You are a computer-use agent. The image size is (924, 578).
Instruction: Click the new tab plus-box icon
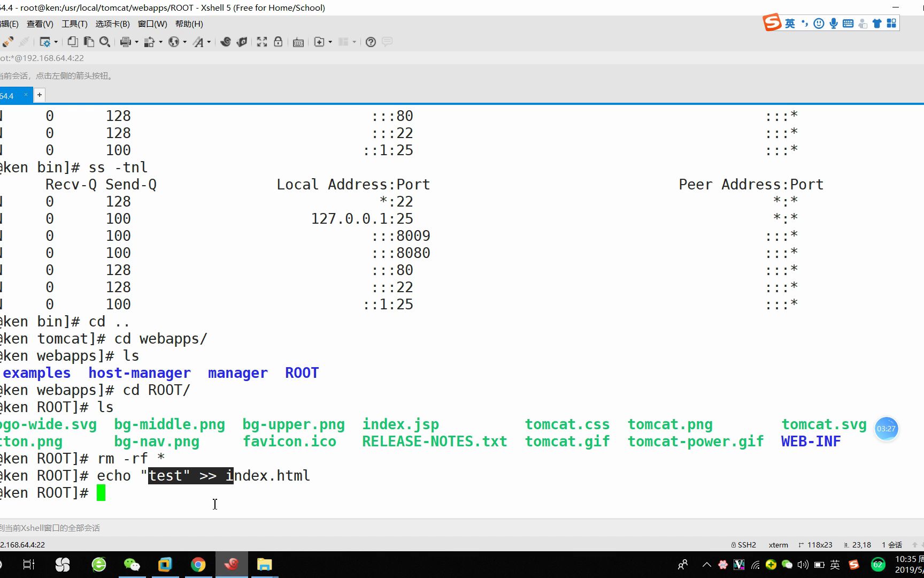[x=319, y=42]
